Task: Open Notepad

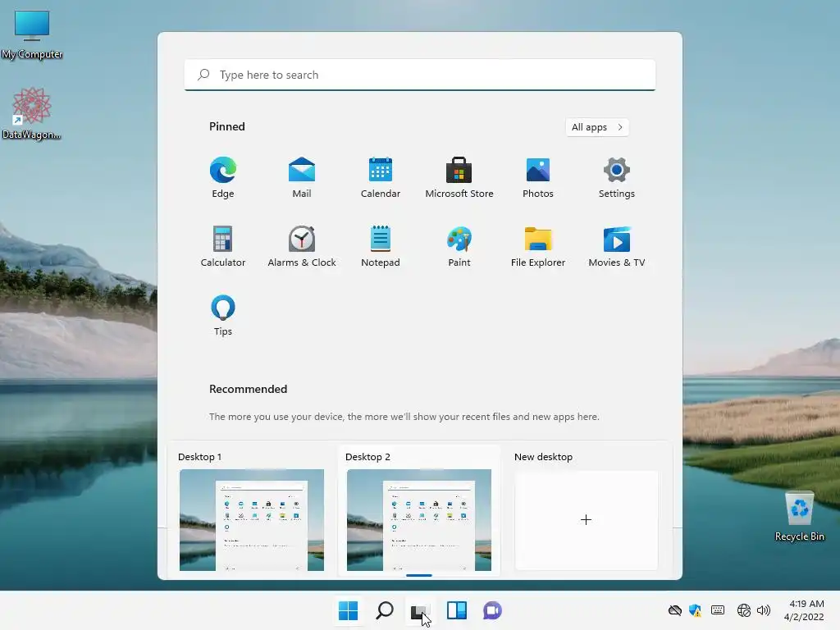Action: 381,246
